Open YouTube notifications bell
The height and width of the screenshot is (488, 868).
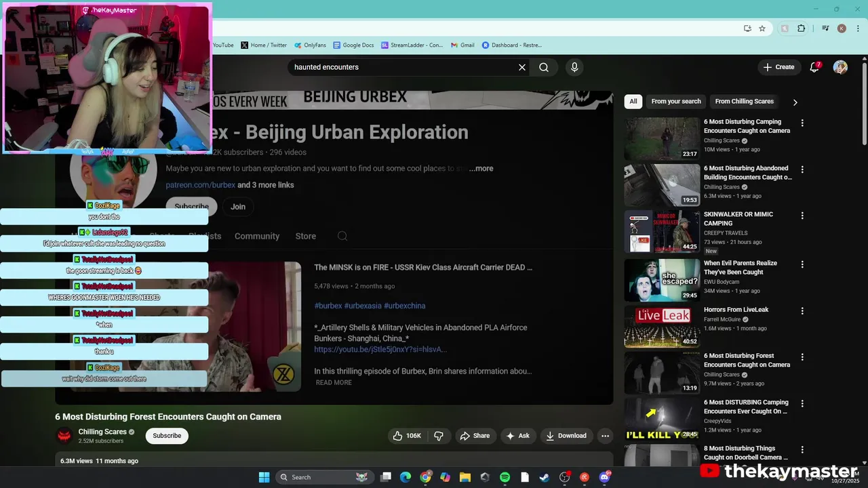tap(815, 67)
